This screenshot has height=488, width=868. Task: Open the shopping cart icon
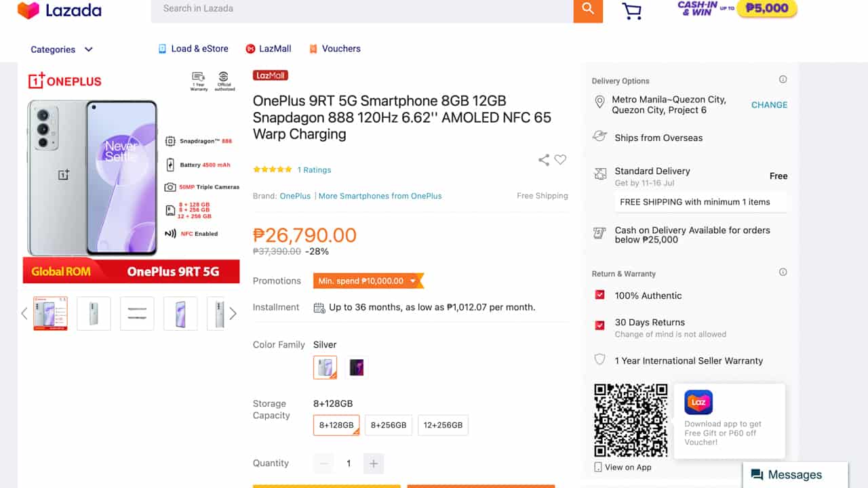[x=631, y=11]
